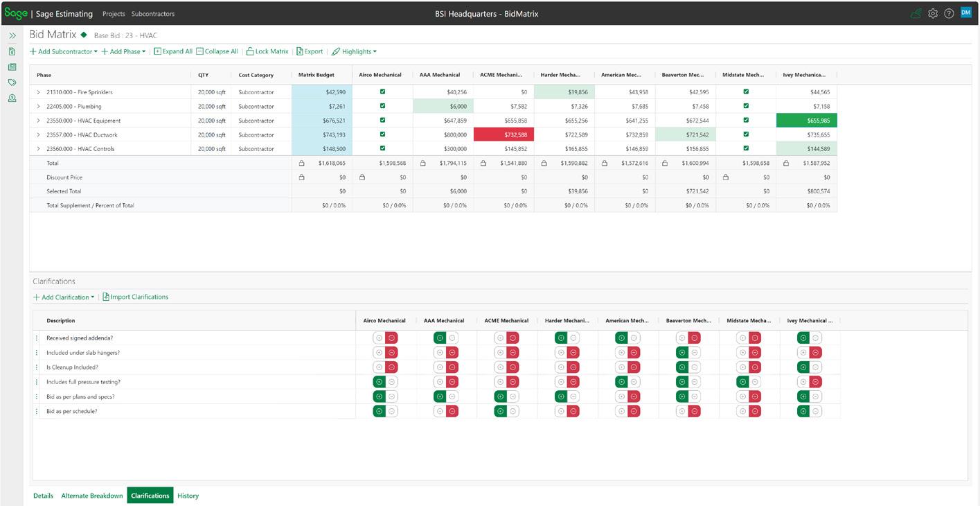
Task: Open the help question mark icon
Action: 949,13
